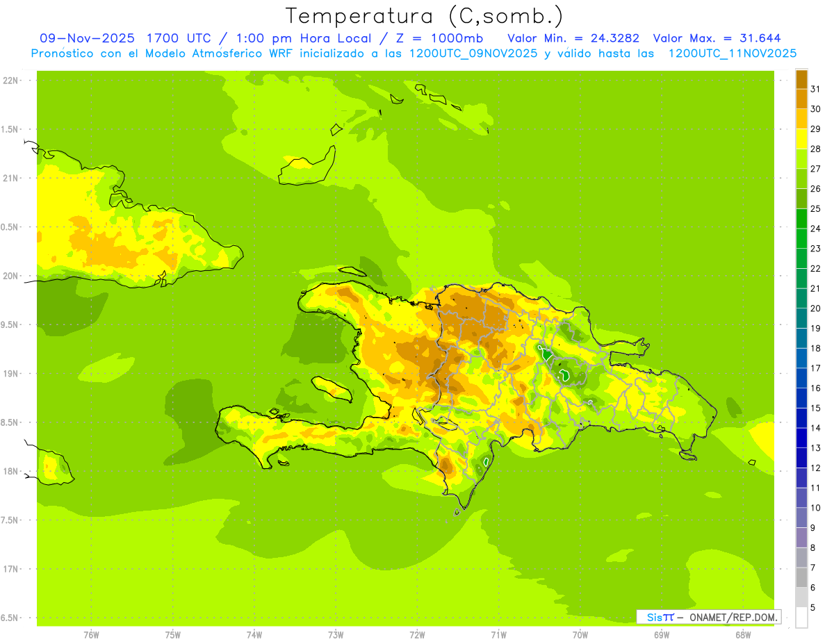
Task: Select the legend swatch between 16 and 17
Action: click(x=801, y=378)
